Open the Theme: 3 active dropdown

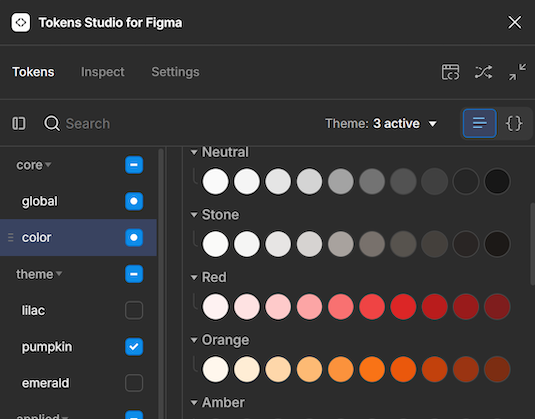pos(381,124)
